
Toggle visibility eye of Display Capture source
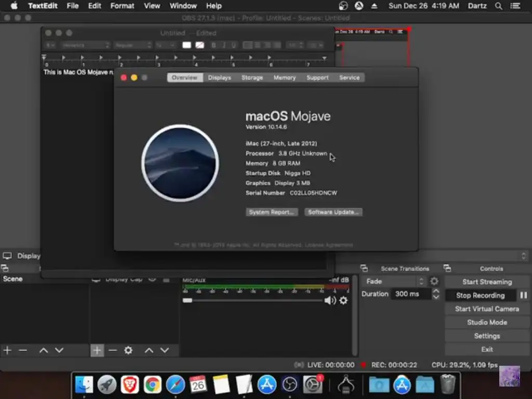coord(152,280)
